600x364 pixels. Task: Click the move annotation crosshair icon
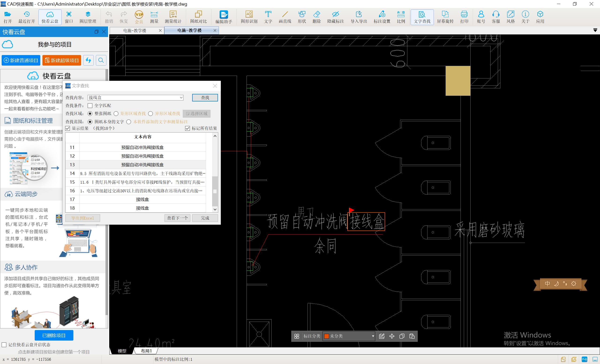coord(392,336)
